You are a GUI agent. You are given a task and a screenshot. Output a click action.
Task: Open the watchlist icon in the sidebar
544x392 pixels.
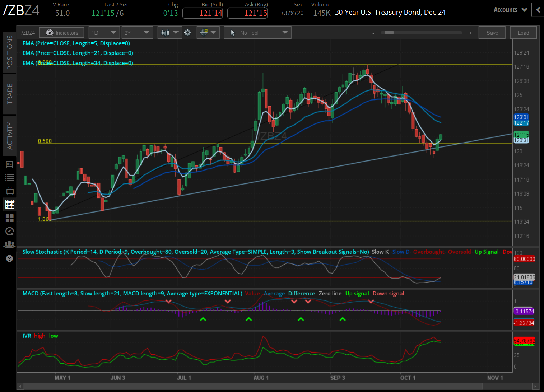[9, 177]
